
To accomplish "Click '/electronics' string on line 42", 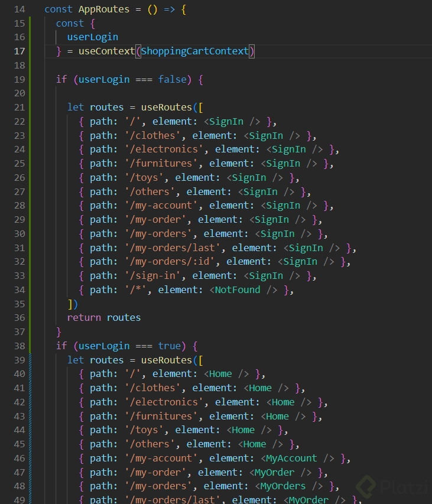I will click(164, 402).
